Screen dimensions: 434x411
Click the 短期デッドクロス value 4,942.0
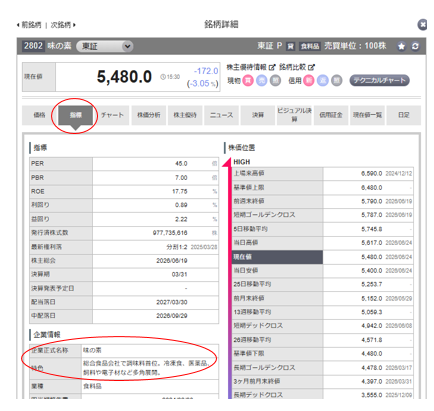coord(372,326)
